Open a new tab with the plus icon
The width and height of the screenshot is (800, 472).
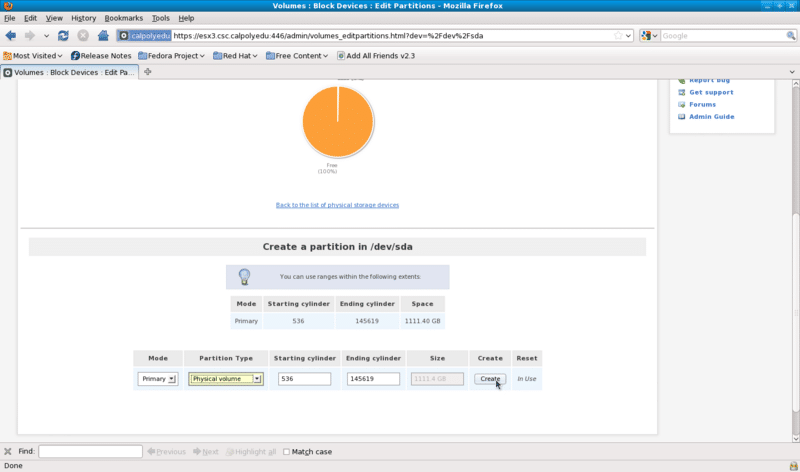click(148, 72)
